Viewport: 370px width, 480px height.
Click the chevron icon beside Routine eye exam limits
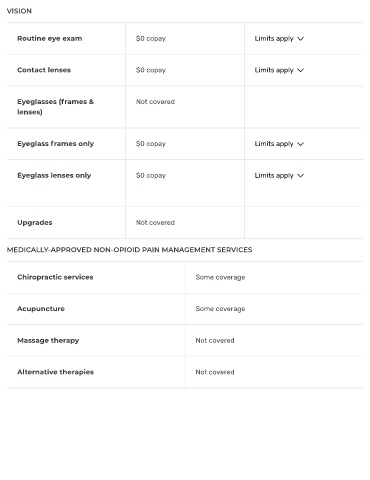click(300, 39)
